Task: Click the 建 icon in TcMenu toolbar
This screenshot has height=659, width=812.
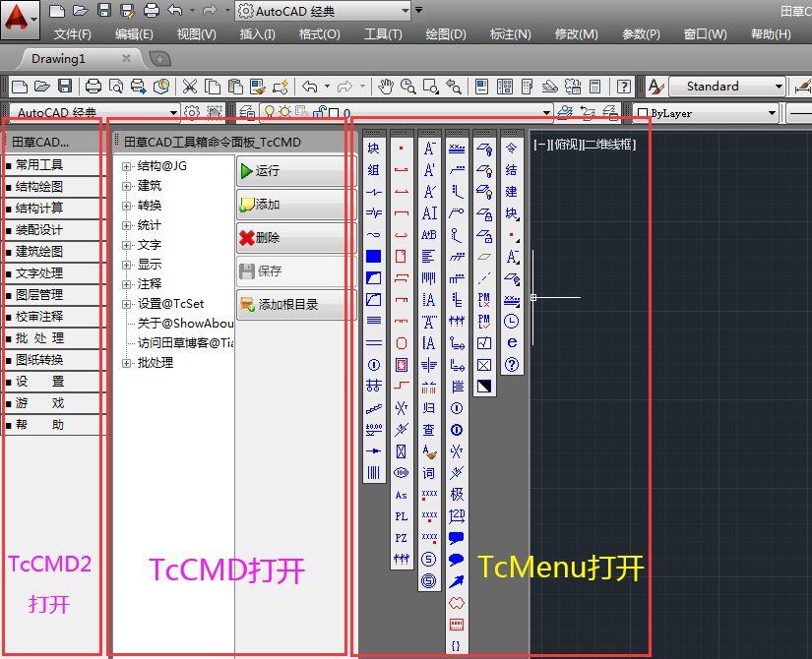Action: (511, 192)
